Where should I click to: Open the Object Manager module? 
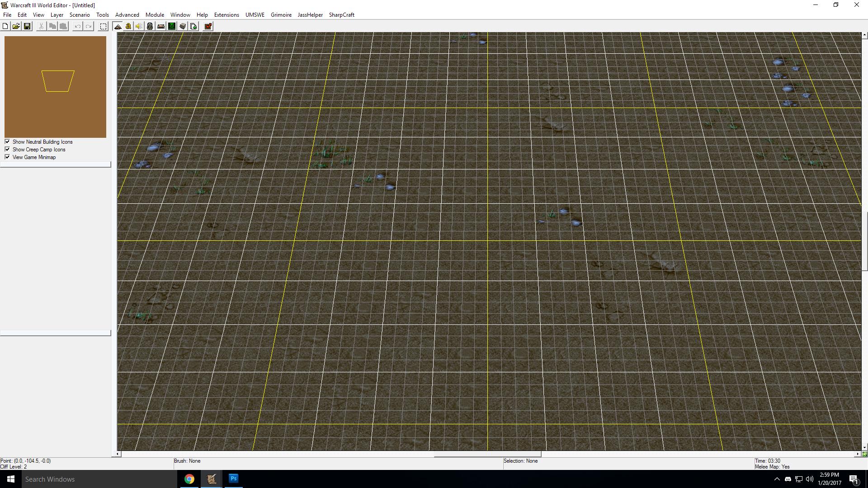pos(183,26)
